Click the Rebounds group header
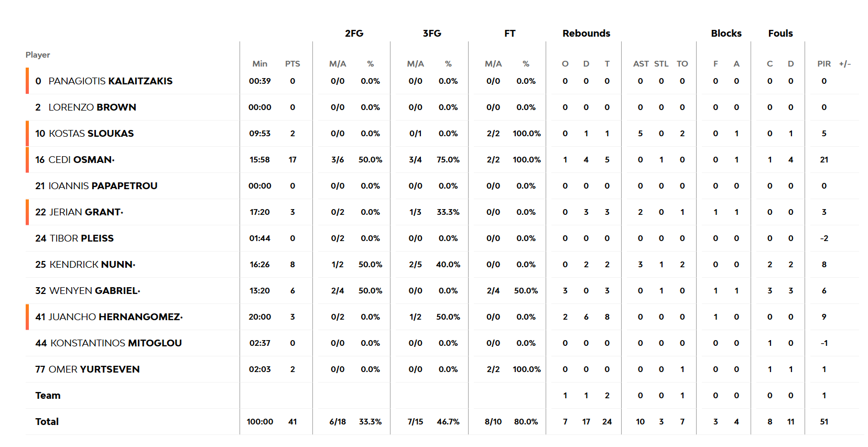Image resolution: width=868 pixels, height=447 pixels. [586, 34]
